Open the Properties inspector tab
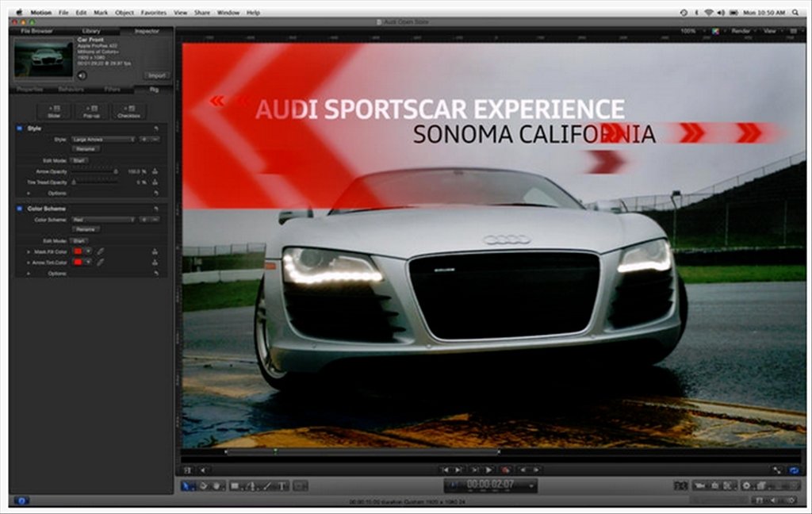812x514 pixels. (29, 90)
